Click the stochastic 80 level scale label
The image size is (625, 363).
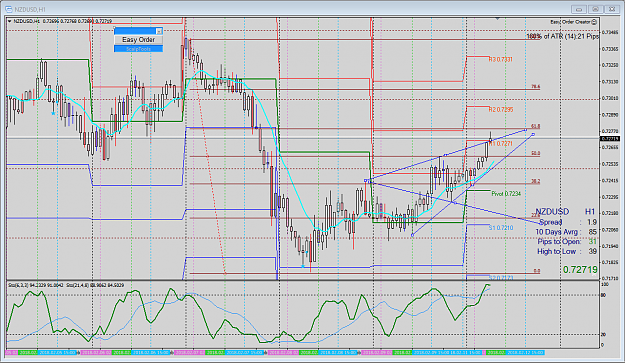pos(603,295)
